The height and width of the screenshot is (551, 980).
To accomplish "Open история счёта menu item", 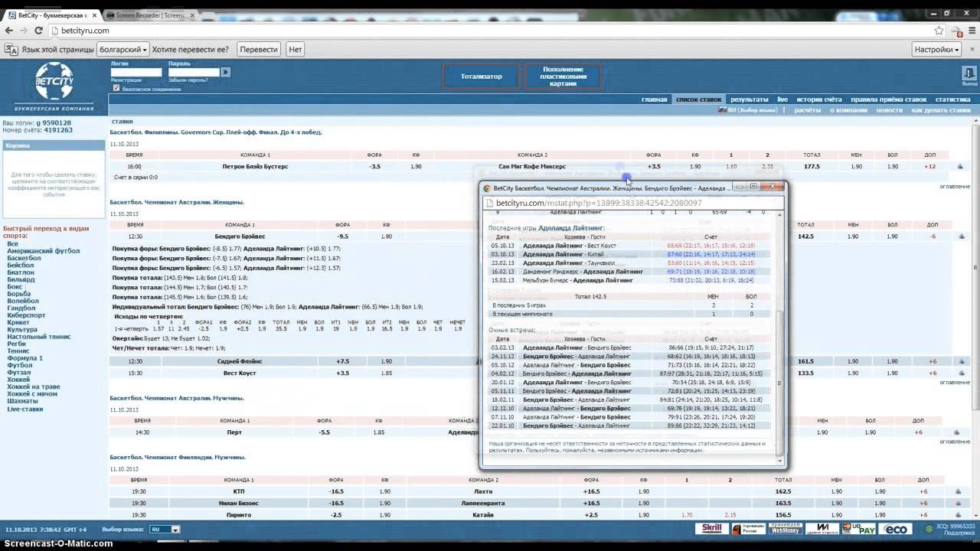I will point(818,99).
